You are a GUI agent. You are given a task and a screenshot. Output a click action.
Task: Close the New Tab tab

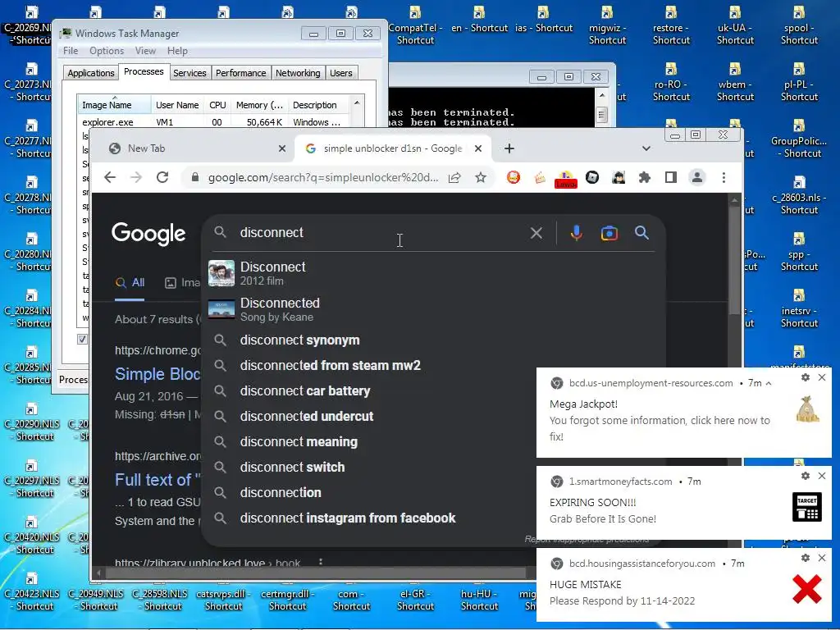(x=282, y=148)
